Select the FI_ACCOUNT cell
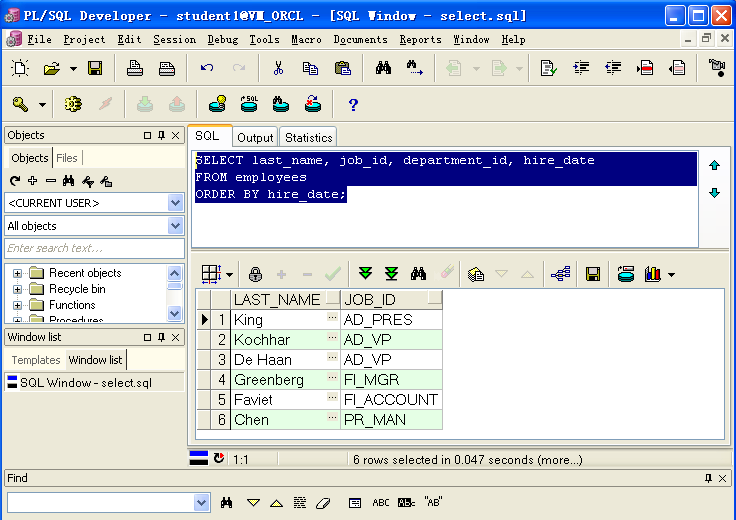 point(391,400)
